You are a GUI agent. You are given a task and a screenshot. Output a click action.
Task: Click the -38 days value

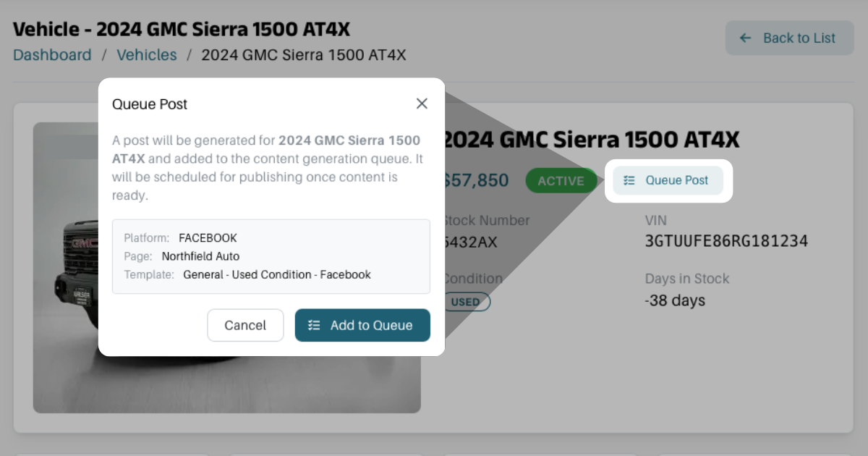pyautogui.click(x=675, y=300)
